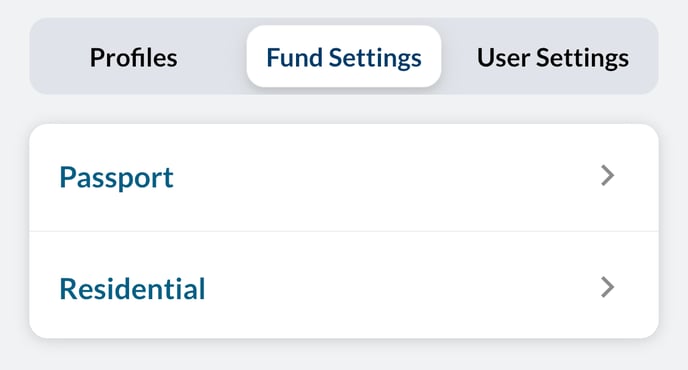Switch to the Profiles tab
The height and width of the screenshot is (370, 688).
click(134, 57)
